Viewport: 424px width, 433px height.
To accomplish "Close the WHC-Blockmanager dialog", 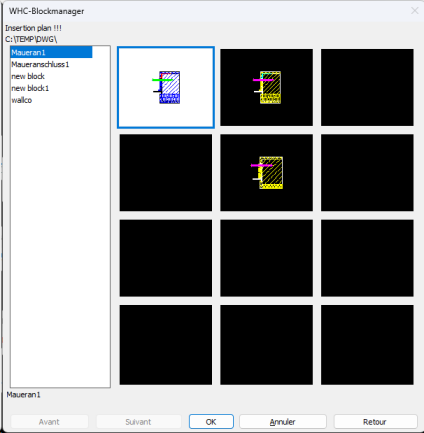I will (x=414, y=11).
